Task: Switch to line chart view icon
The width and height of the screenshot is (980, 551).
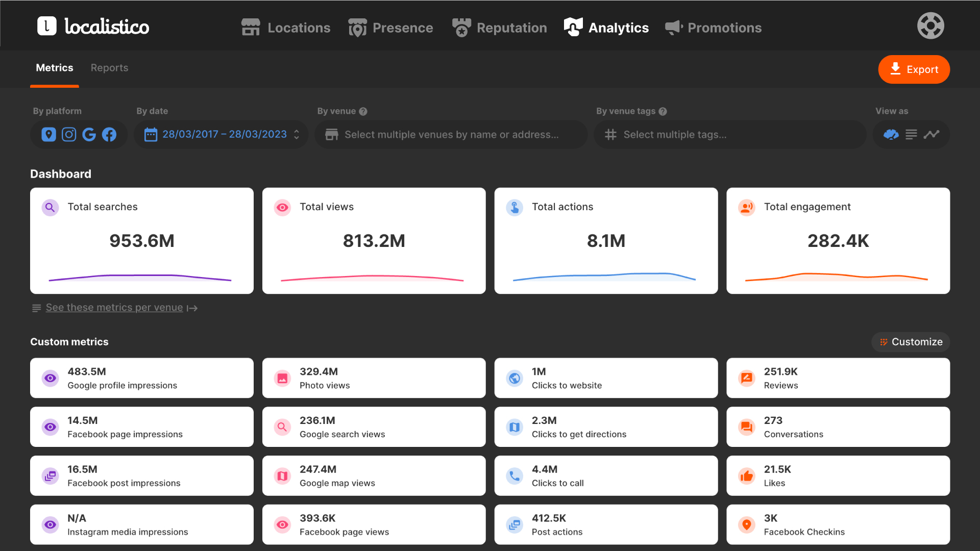Action: coord(932,134)
